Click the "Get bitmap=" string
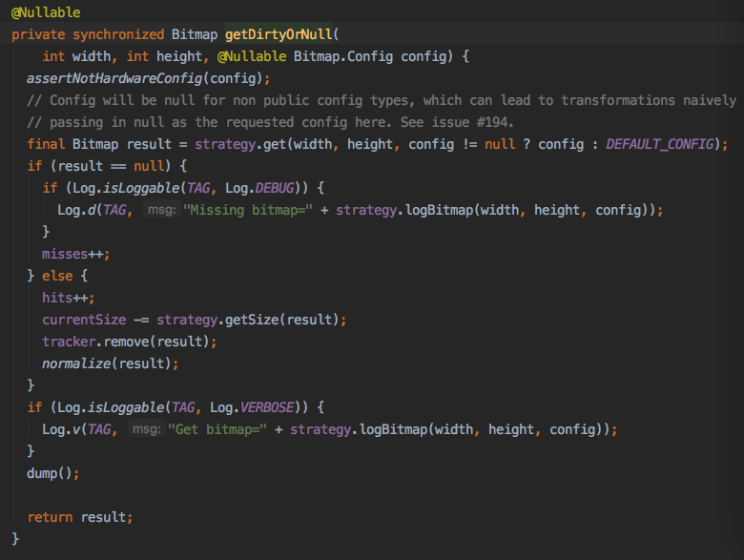The image size is (744, 560). [217, 429]
